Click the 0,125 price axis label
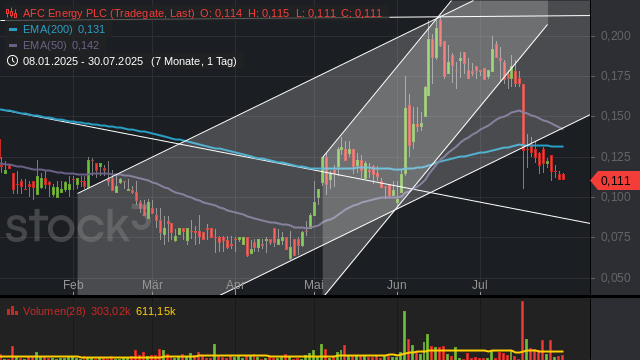This screenshot has width=640, height=360. point(616,157)
